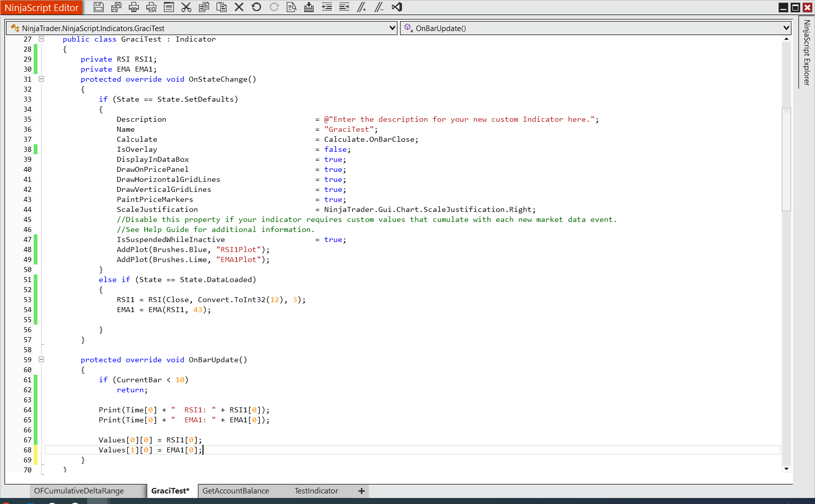Click the Paste clipboard icon
This screenshot has width=815, height=504.
222,7
